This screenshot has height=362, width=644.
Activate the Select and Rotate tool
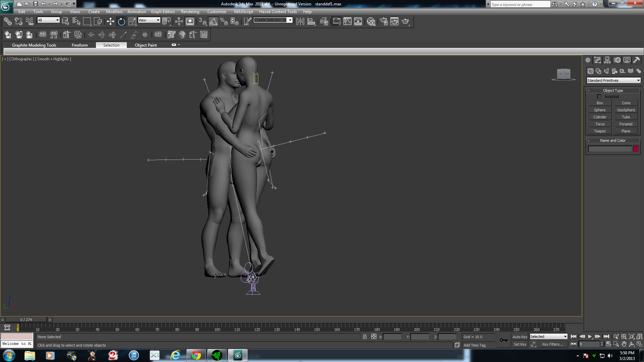point(121,21)
